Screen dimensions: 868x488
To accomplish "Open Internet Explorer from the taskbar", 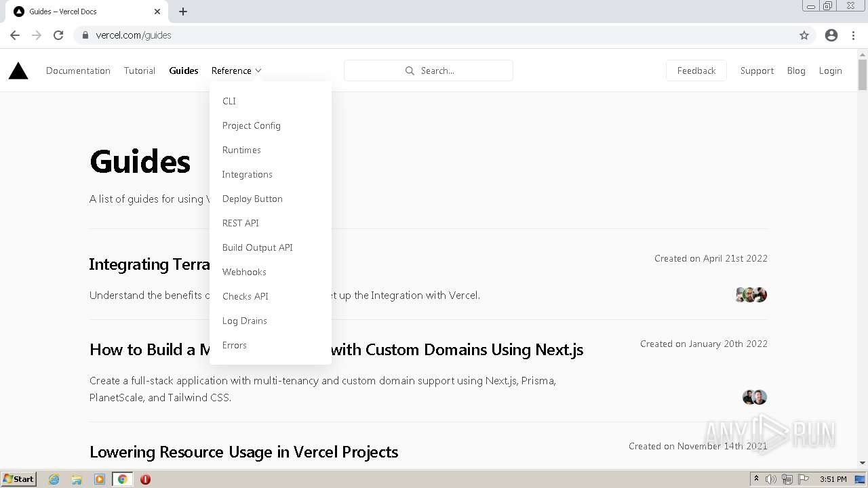I will click(x=54, y=479).
